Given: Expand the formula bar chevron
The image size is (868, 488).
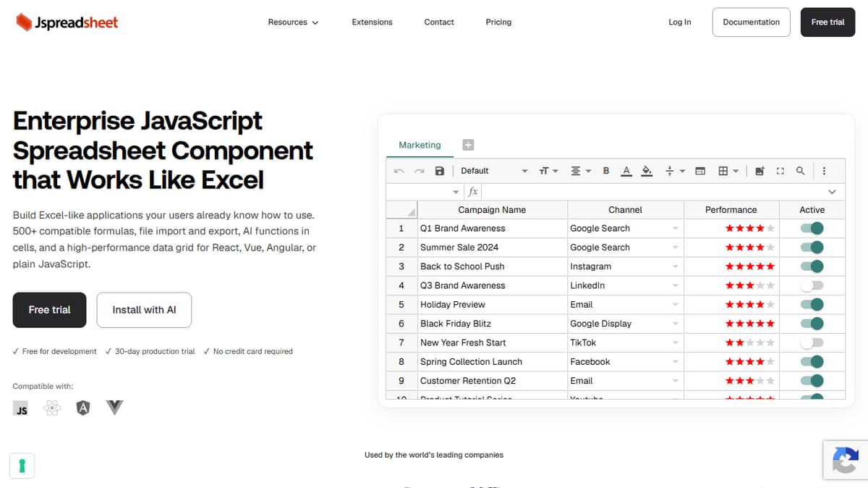Looking at the screenshot, I should 832,192.
